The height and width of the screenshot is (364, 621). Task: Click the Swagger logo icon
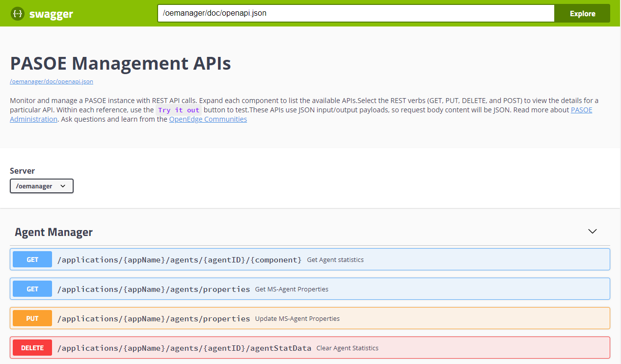click(18, 14)
